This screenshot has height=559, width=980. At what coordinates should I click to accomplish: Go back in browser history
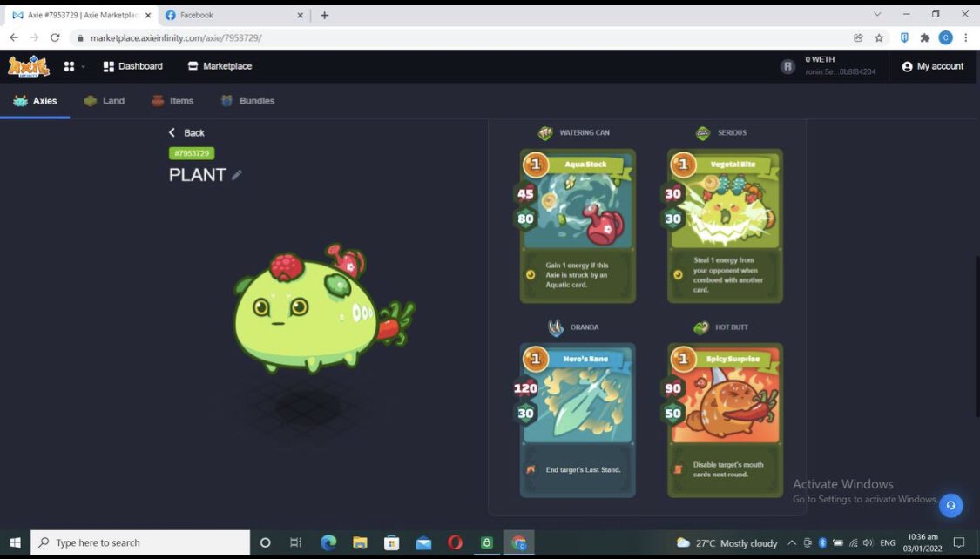pyautogui.click(x=14, y=37)
